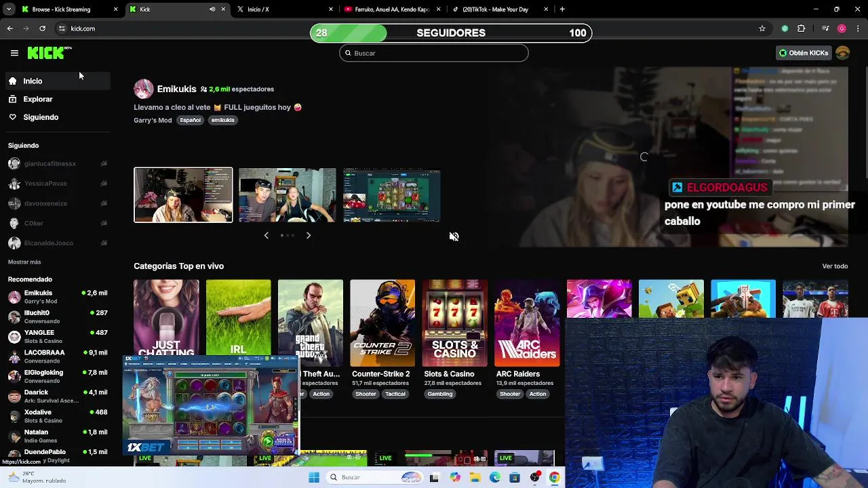Screen dimensions: 868x488
Task: Click offline icon next to davooxeneize
Action: pyautogui.click(x=104, y=203)
